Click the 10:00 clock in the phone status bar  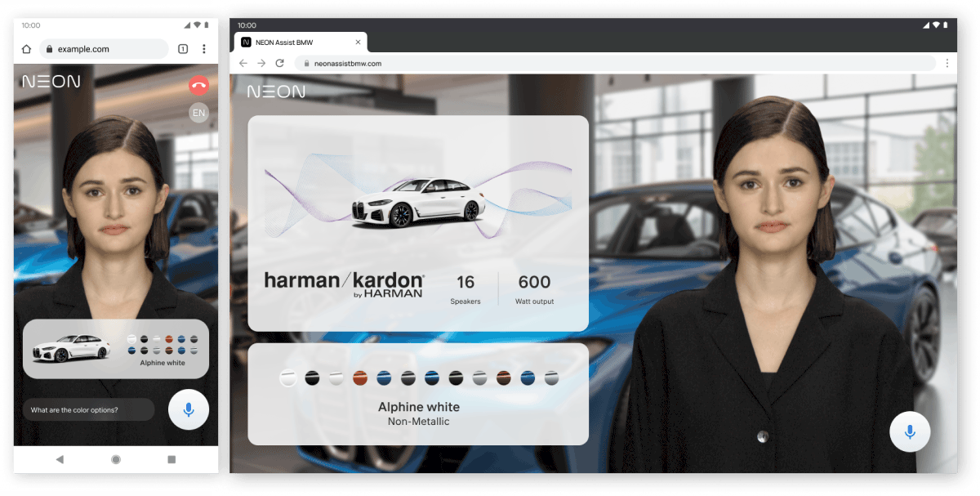[x=31, y=25]
